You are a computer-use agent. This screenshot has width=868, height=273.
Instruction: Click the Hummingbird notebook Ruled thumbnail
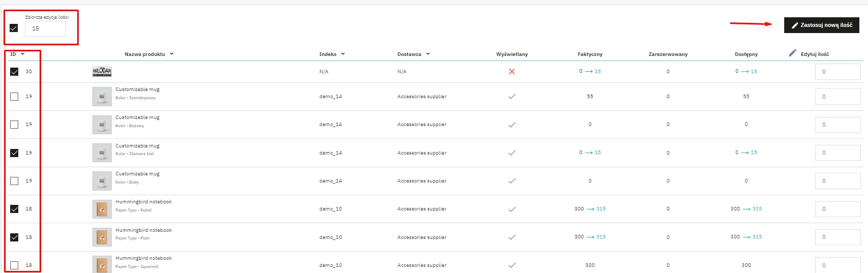(102, 209)
